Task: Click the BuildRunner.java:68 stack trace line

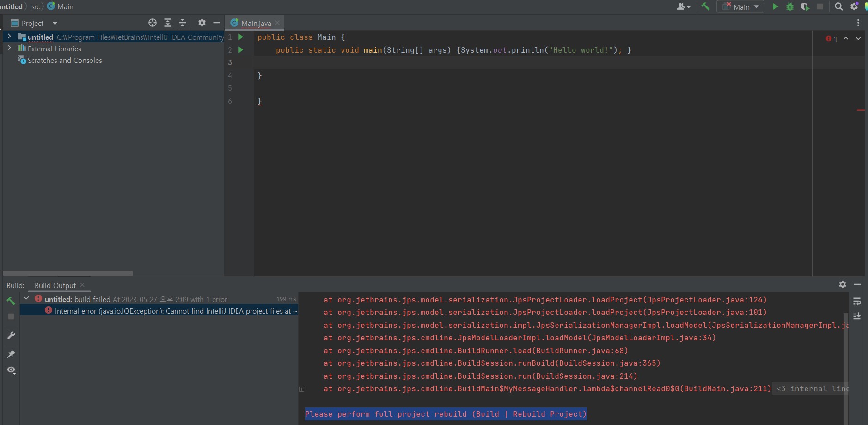Action: [x=476, y=351]
